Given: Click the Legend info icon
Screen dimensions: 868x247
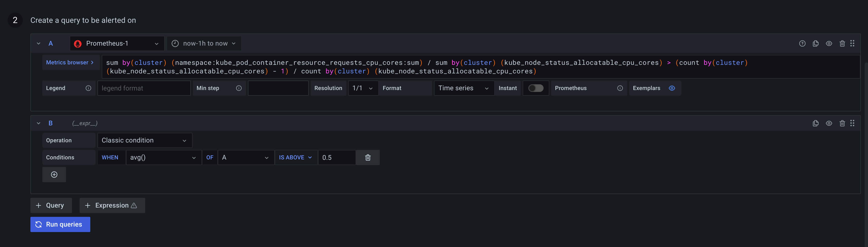Looking at the screenshot, I should [88, 88].
